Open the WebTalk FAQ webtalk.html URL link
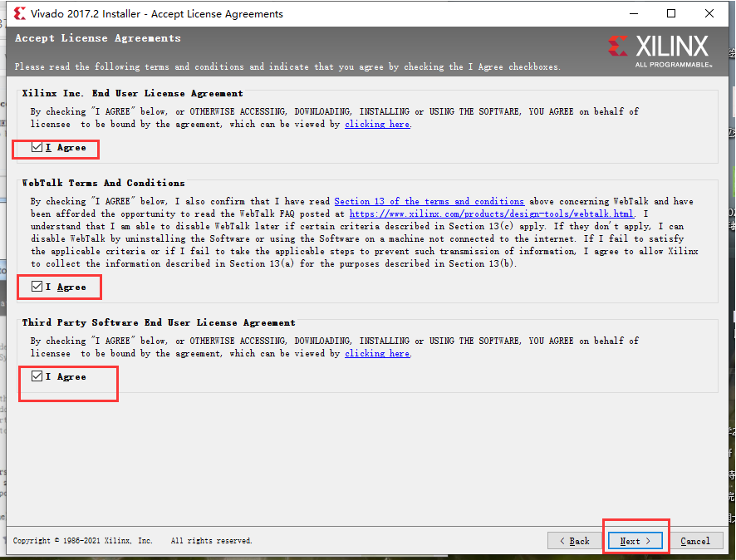The width and height of the screenshot is (736, 560). point(492,214)
